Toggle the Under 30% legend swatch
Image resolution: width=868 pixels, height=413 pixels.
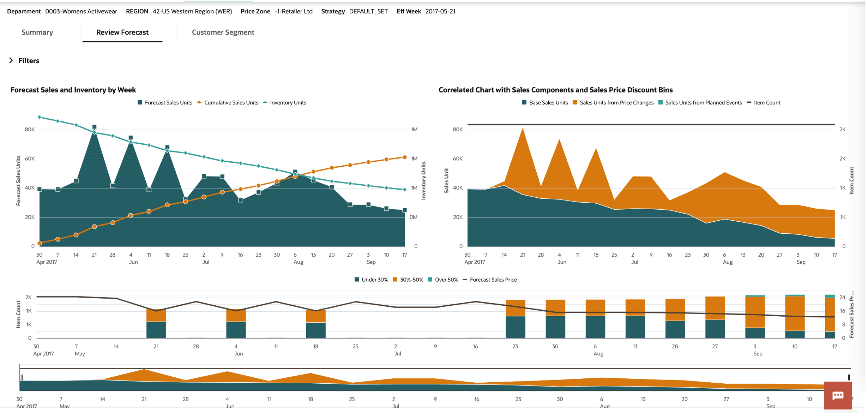click(357, 280)
